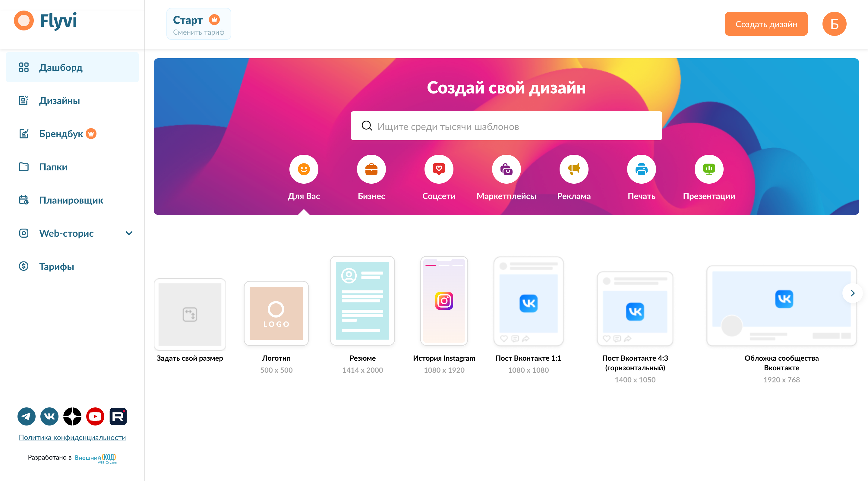
Task: Select the Маркетплейсы shopping bag category
Action: point(507,169)
